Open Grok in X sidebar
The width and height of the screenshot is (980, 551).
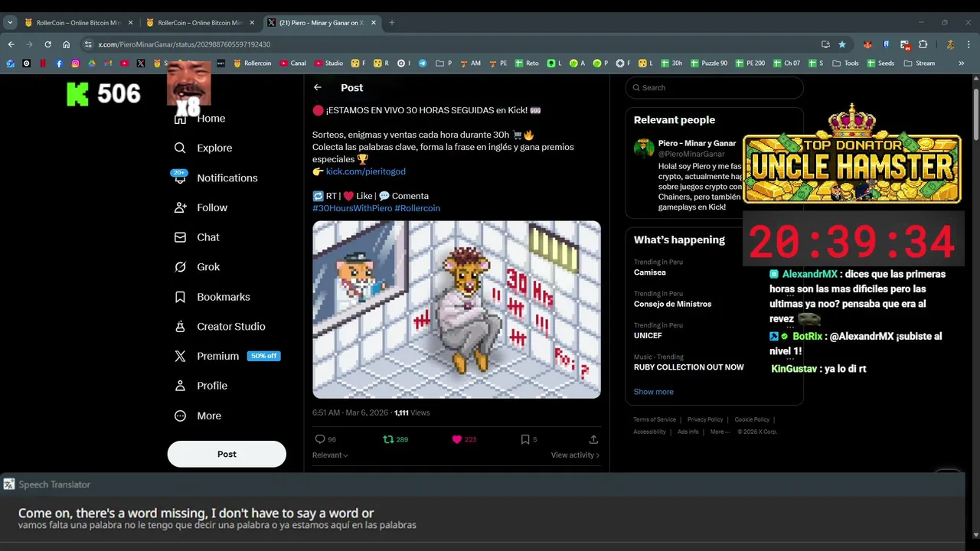197,267
